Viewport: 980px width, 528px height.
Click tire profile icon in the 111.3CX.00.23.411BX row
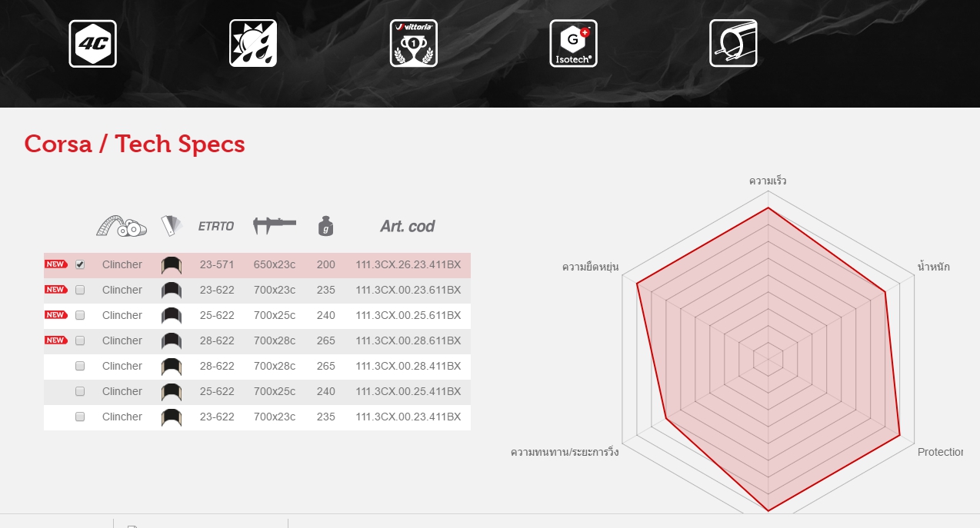[x=172, y=417]
